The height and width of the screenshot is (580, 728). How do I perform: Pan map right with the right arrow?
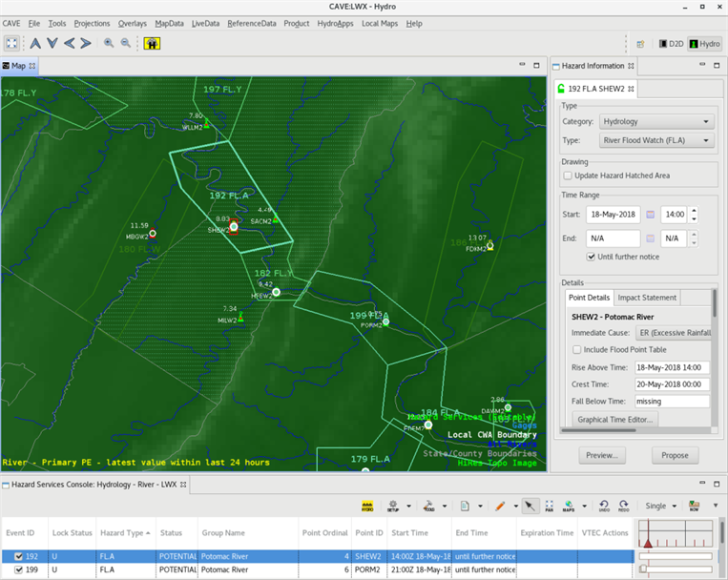pyautogui.click(x=86, y=44)
